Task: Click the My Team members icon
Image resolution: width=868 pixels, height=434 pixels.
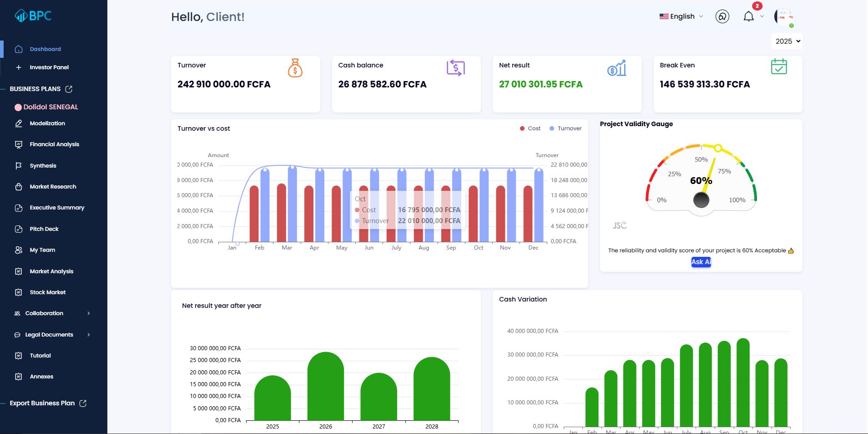Action: click(x=18, y=250)
